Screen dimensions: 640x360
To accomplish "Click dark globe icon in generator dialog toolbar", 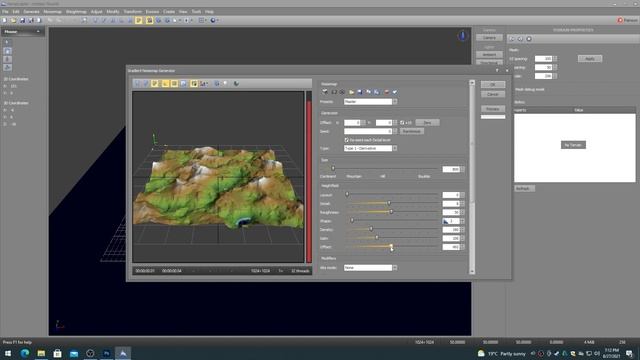I will 236,84.
